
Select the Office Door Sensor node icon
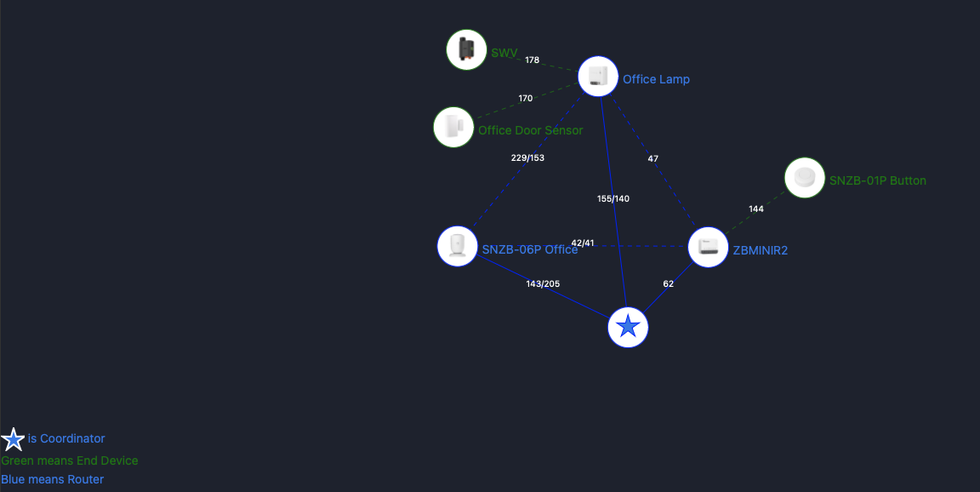453,127
